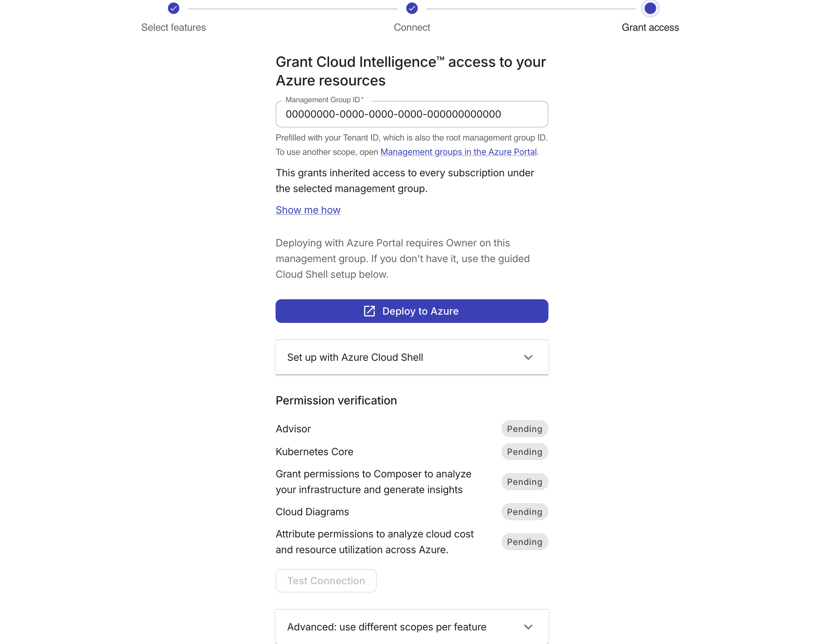Open Management groups in the Azure Portal link

point(458,152)
